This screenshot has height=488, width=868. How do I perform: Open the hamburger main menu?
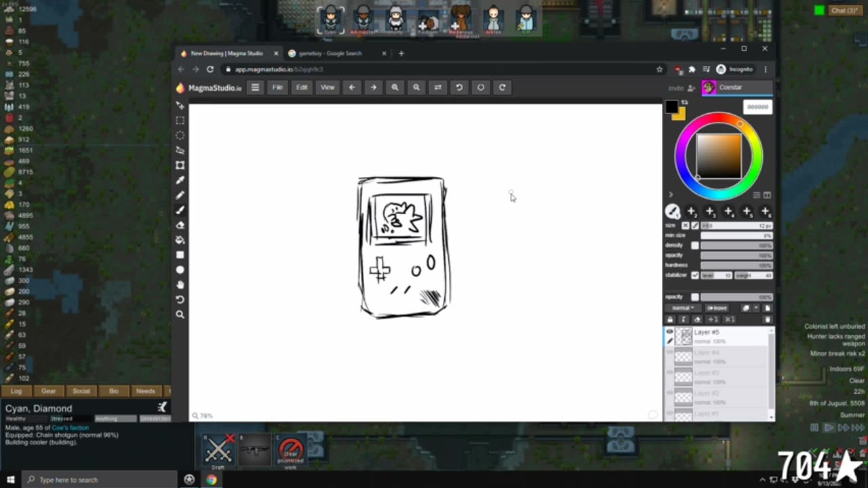pyautogui.click(x=255, y=87)
